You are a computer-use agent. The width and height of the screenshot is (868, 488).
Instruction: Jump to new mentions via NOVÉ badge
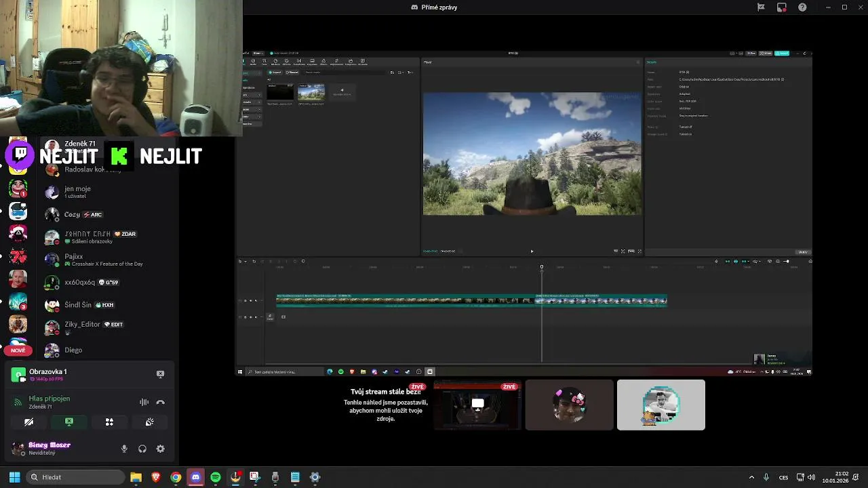click(18, 350)
